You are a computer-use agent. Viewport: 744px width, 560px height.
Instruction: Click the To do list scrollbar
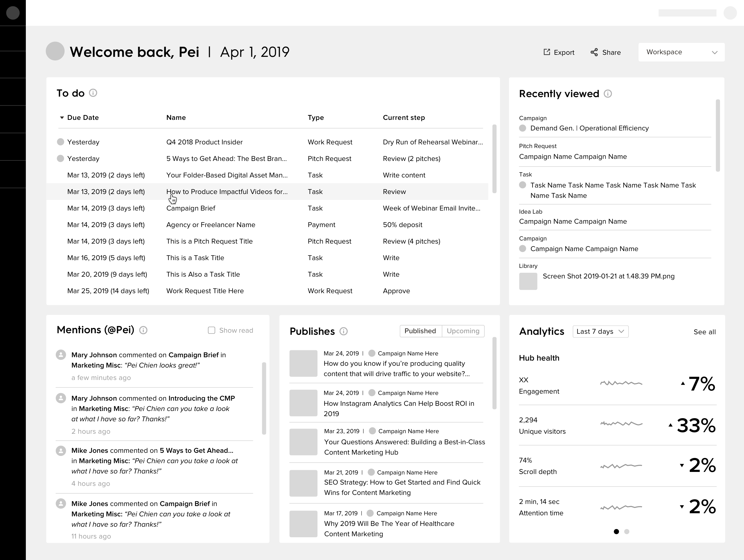494,159
